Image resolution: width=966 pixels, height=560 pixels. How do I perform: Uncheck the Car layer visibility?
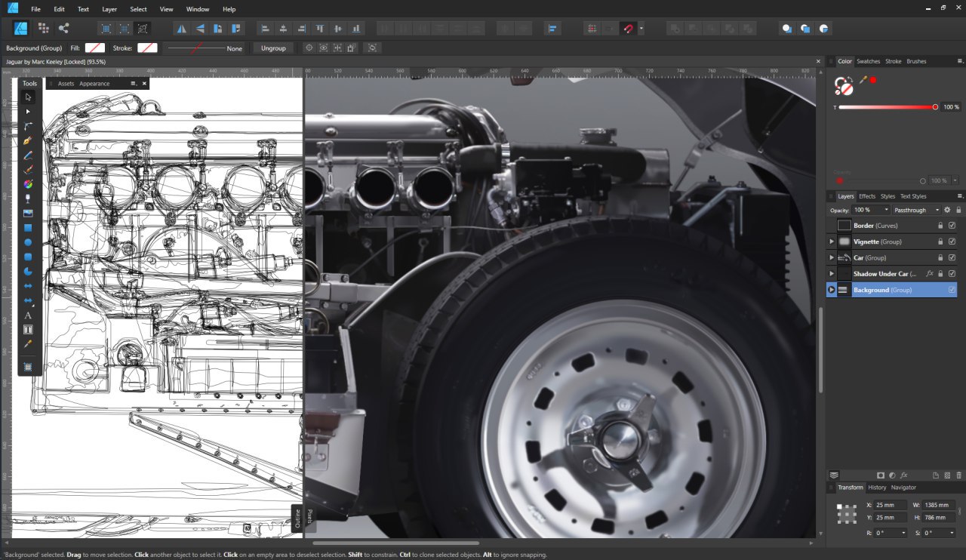pos(952,257)
